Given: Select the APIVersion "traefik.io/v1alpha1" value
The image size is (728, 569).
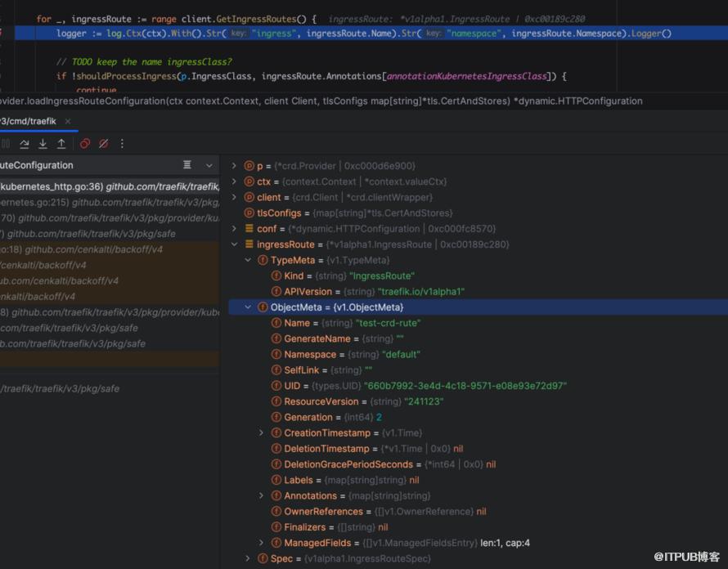Looking at the screenshot, I should click(x=421, y=292).
